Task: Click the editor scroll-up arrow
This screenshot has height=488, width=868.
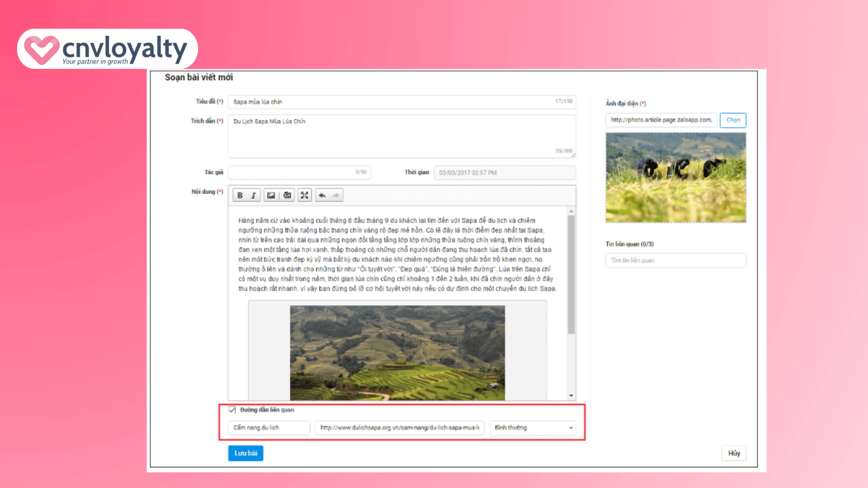Action: (x=571, y=211)
